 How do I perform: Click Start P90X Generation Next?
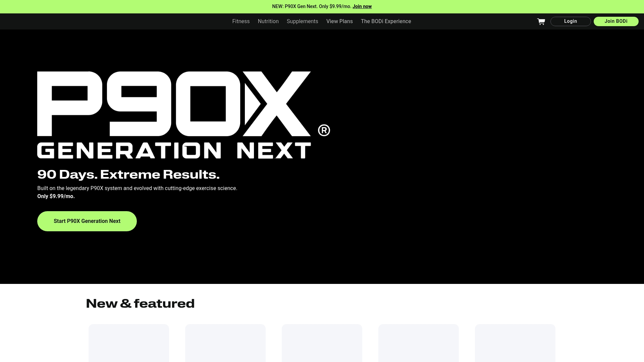[x=87, y=221]
